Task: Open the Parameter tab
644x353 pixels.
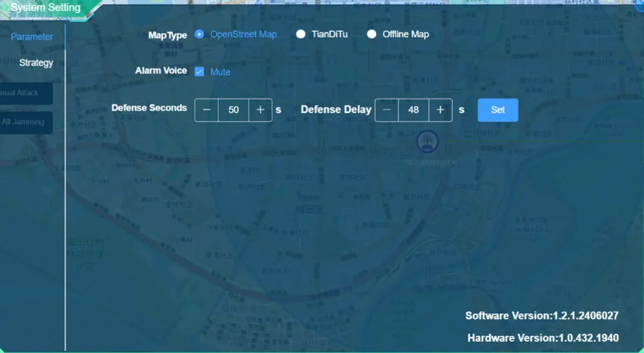Action: [32, 37]
